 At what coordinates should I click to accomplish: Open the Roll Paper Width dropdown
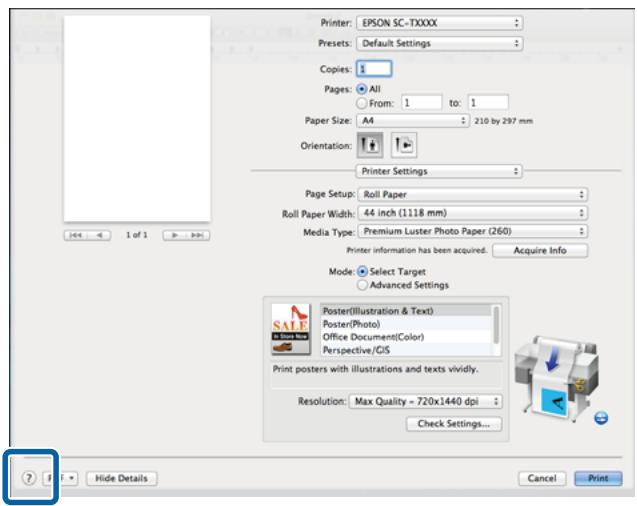472,213
